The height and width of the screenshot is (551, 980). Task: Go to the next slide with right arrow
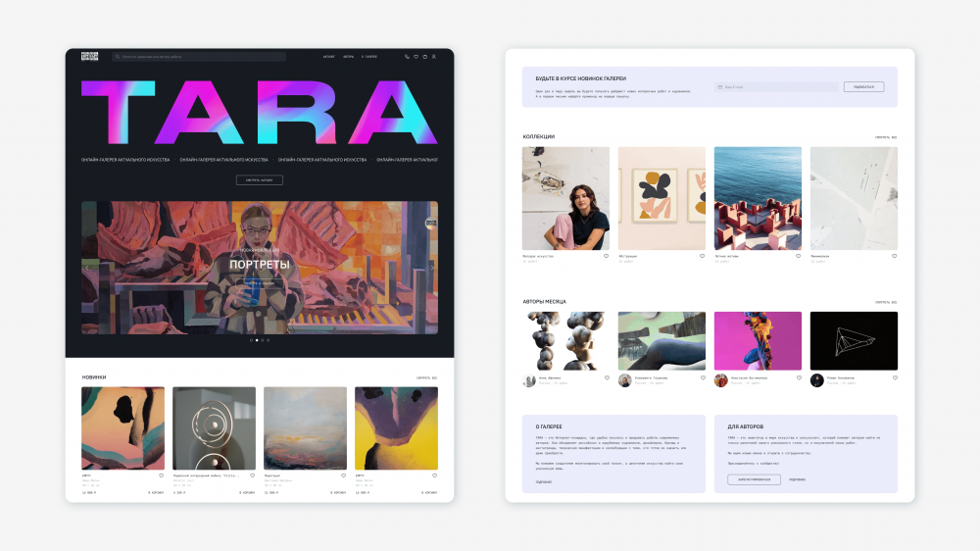431,267
